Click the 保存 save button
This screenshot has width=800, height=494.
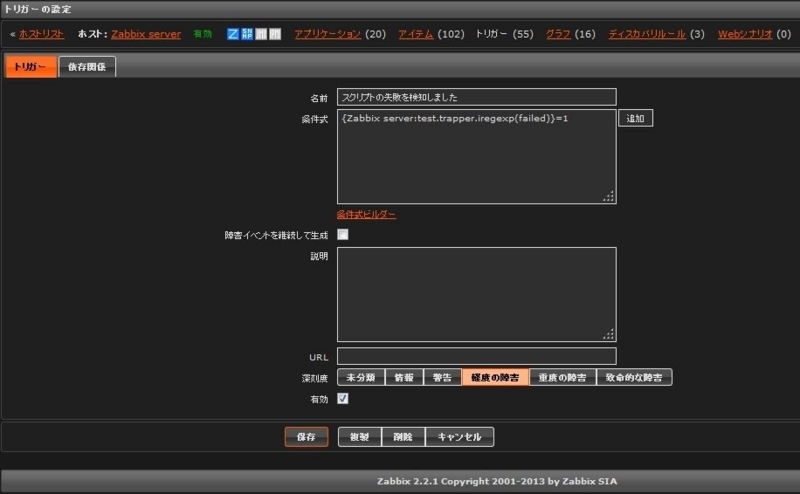coord(306,437)
